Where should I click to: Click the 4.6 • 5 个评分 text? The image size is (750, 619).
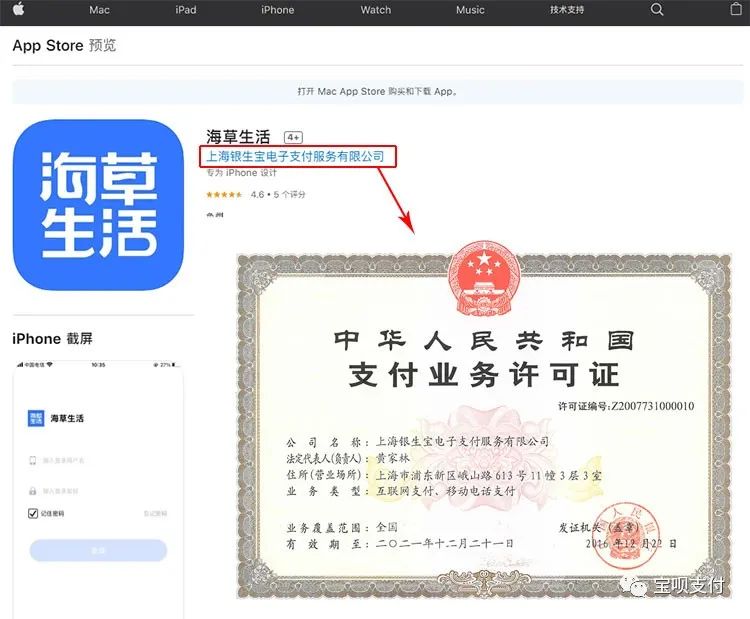(278, 195)
